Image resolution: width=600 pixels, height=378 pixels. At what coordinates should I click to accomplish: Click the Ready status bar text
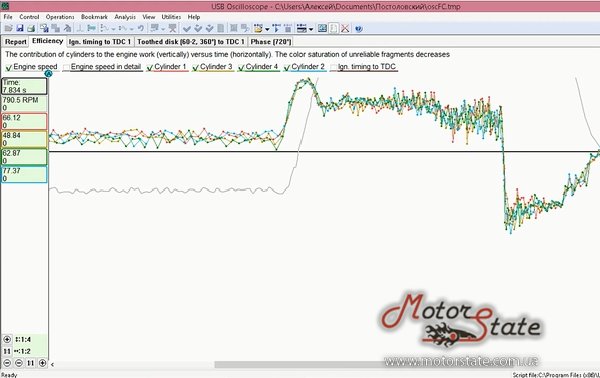click(x=9, y=375)
